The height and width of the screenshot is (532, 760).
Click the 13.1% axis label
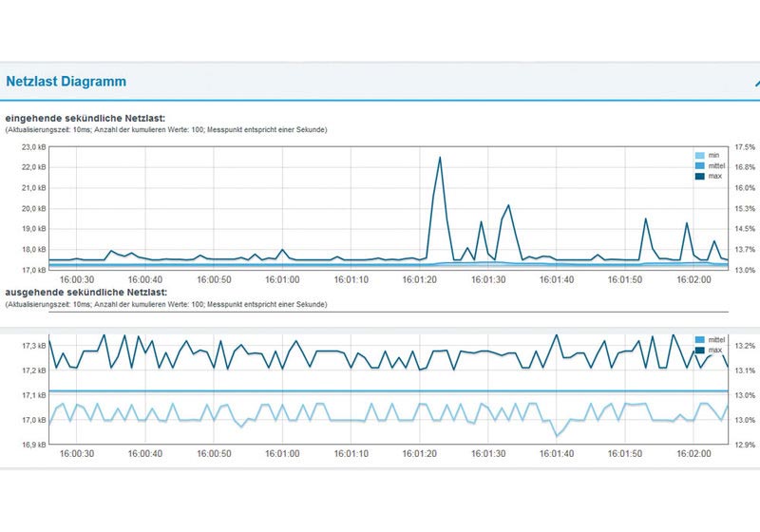745,370
